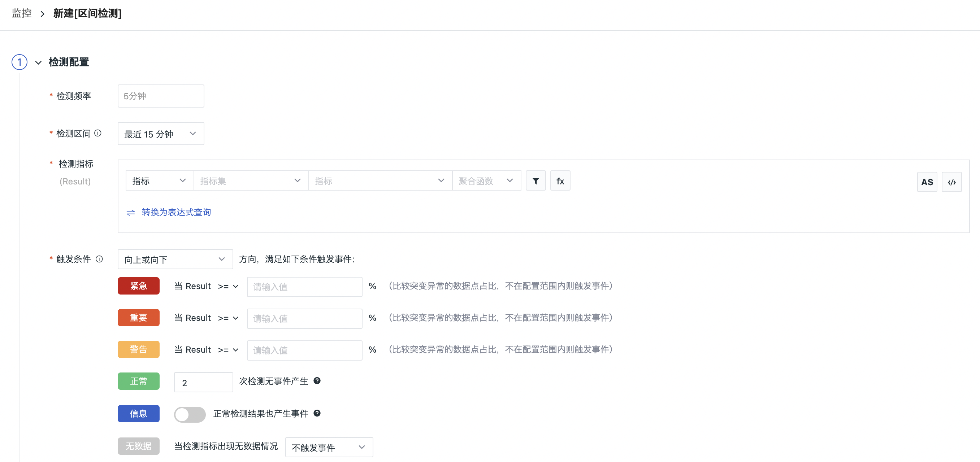Focus the 正常 count input showing 2
The image size is (980, 462).
(x=203, y=382)
